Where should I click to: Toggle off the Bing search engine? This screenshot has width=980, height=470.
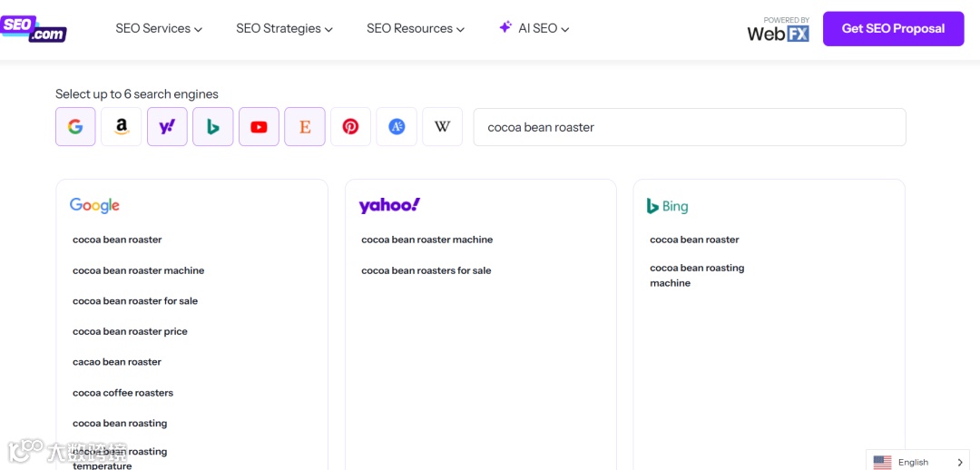[213, 127]
